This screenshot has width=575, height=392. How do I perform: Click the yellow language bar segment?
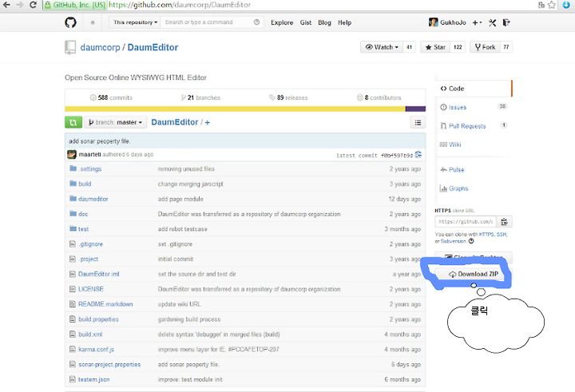pyautogui.click(x=235, y=109)
